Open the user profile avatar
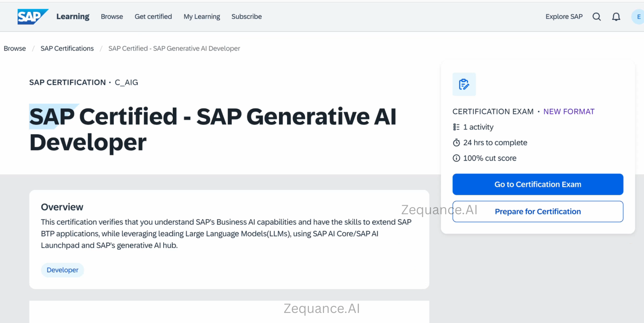Viewport: 644px width, 323px height. pyautogui.click(x=638, y=16)
